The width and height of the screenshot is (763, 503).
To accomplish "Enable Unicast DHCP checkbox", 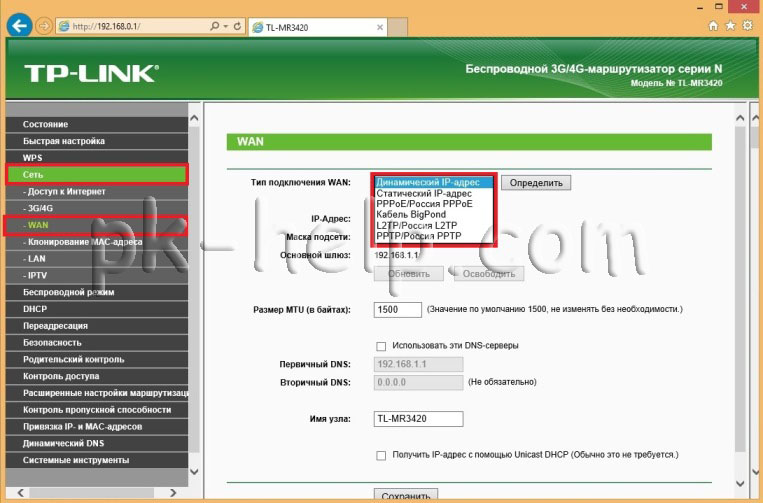I will coord(381,455).
